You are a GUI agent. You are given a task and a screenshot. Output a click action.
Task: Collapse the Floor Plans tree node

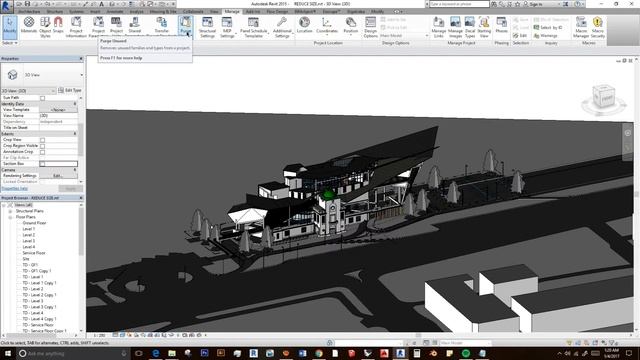[x=10, y=217]
